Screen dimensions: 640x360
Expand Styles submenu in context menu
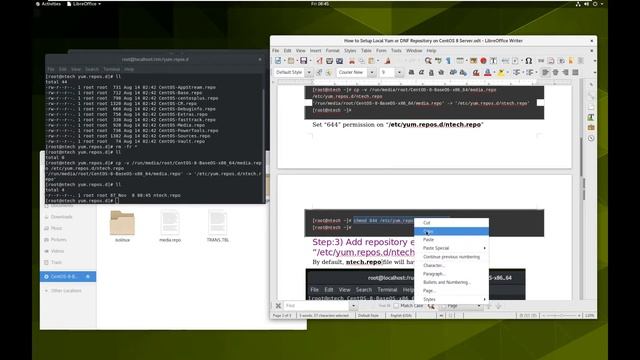pos(451,299)
